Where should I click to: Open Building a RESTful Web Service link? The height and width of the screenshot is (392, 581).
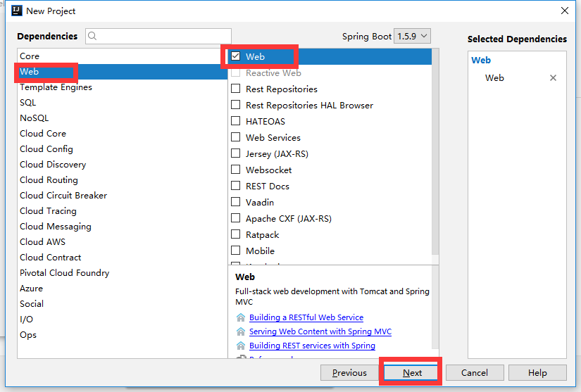(x=306, y=317)
